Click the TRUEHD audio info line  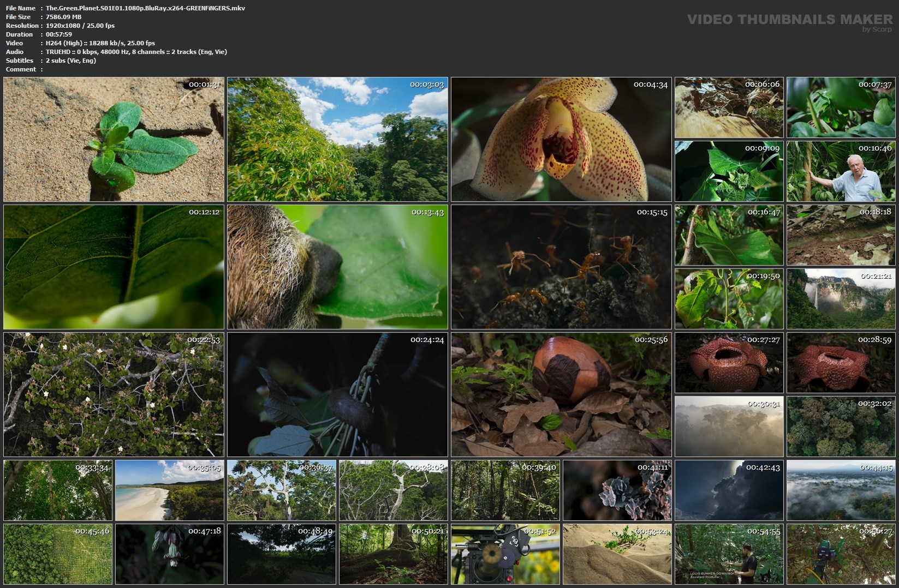136,52
